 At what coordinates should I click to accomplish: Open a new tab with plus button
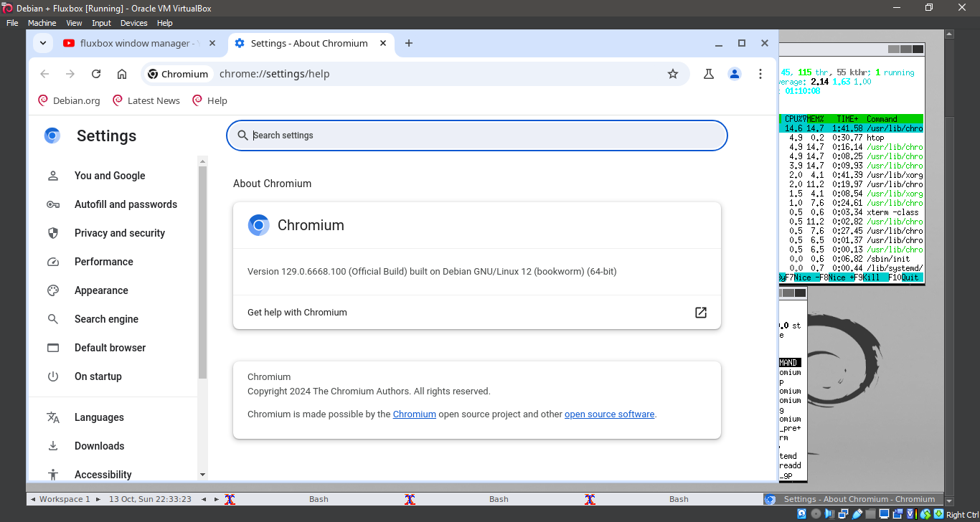[409, 43]
